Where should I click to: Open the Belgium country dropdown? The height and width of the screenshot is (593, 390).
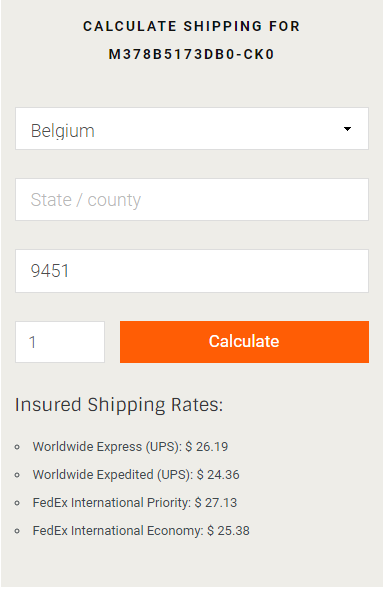[192, 129]
